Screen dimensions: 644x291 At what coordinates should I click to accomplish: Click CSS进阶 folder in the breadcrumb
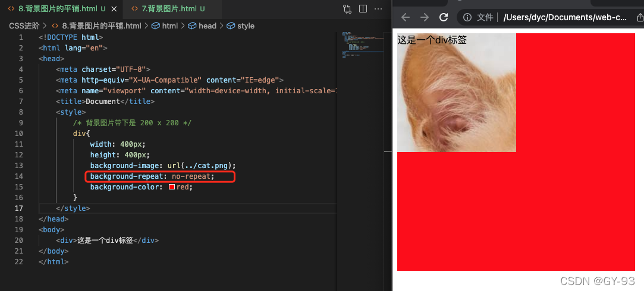24,26
